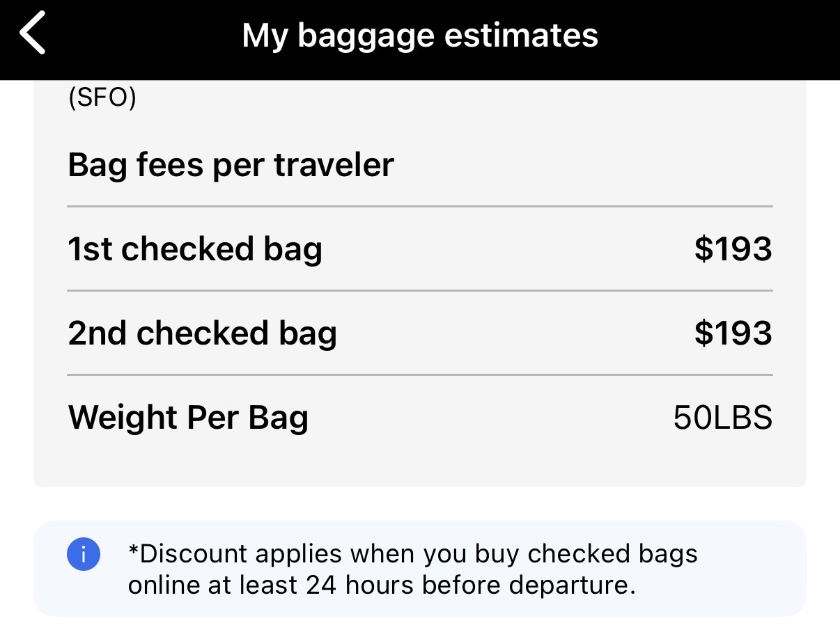Viewport: 840px width, 639px height.
Task: Tap the blue info icon
Action: pos(84,555)
